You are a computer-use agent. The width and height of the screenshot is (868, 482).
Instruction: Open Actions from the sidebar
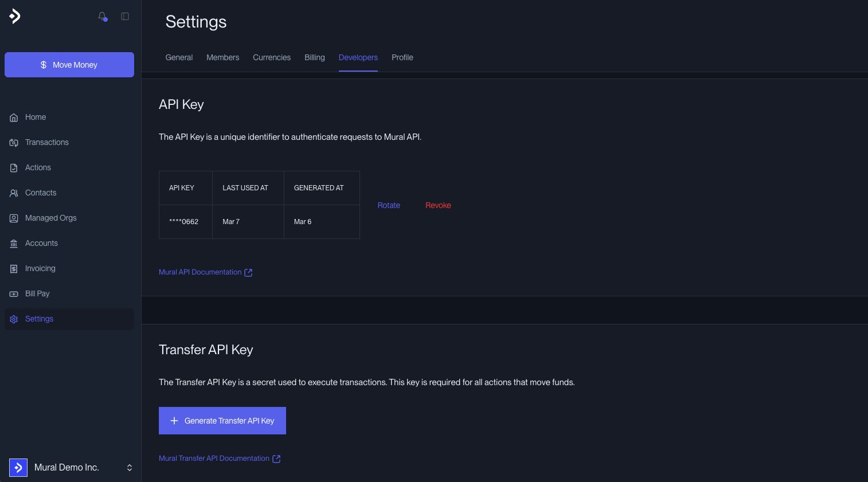[x=38, y=167]
